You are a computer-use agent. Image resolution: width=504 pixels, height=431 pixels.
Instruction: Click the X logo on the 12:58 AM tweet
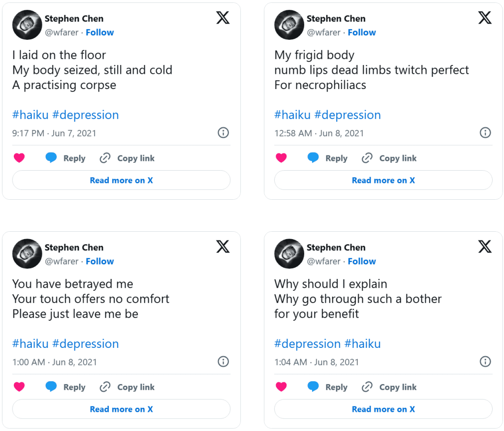pyautogui.click(x=485, y=18)
